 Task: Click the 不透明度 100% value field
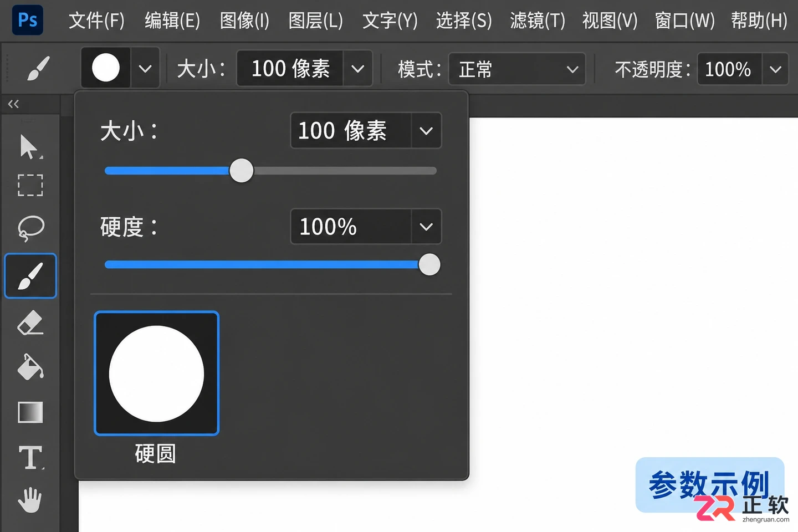click(x=730, y=69)
